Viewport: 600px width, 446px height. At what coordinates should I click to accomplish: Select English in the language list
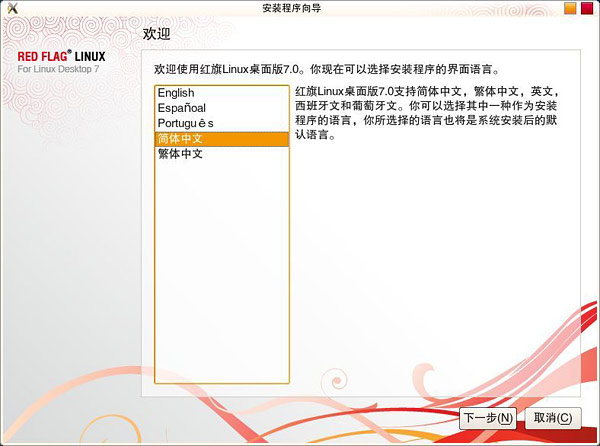pos(222,93)
